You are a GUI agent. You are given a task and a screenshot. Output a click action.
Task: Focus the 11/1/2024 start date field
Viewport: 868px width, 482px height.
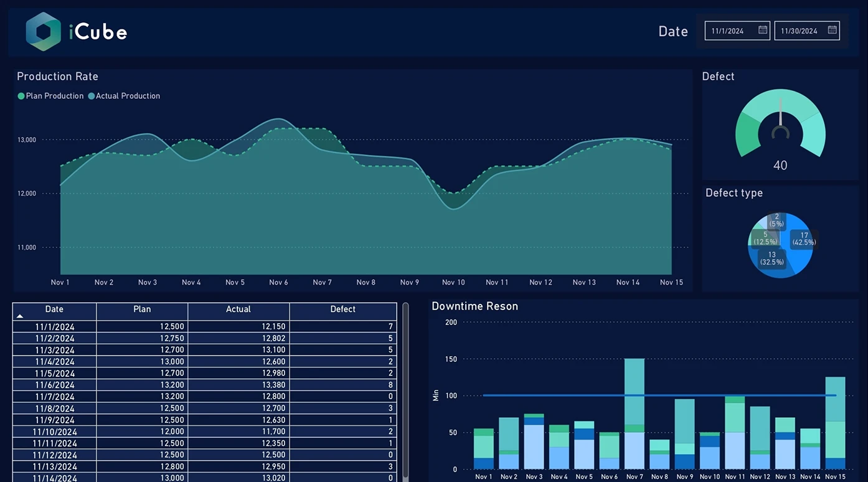(729, 31)
